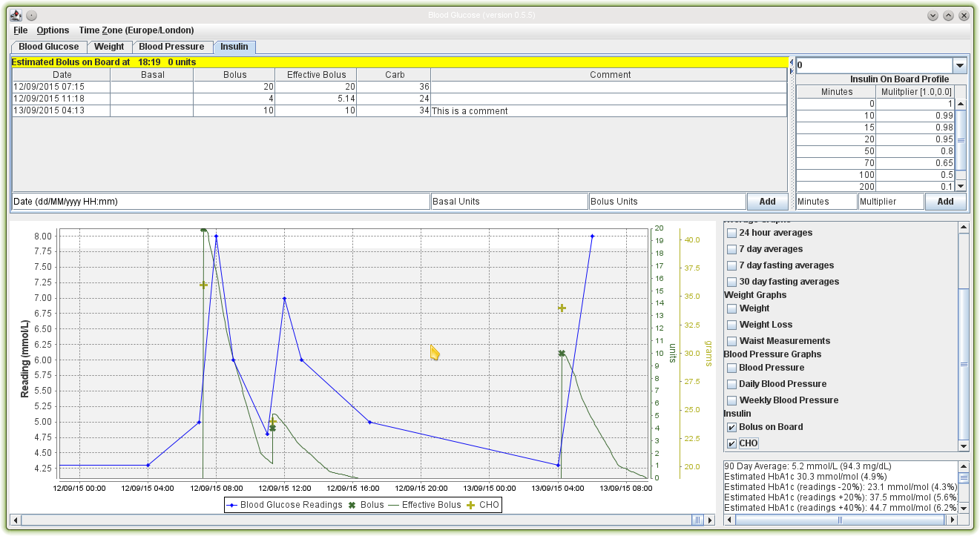
Task: Tick the Daily Blood Pressure checkbox
Action: coord(732,384)
